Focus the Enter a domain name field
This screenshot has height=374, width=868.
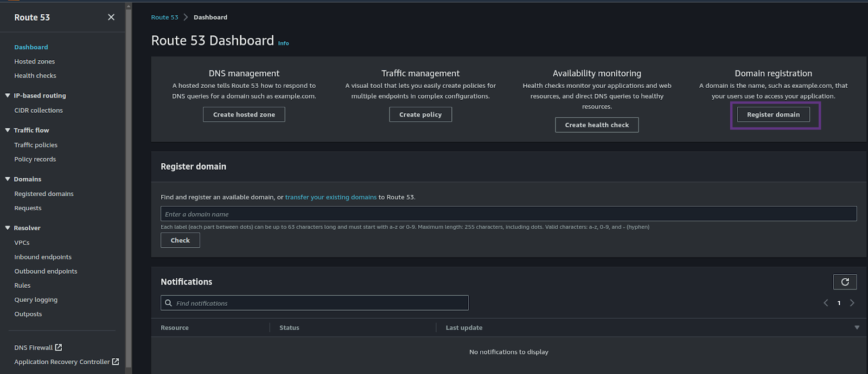508,214
